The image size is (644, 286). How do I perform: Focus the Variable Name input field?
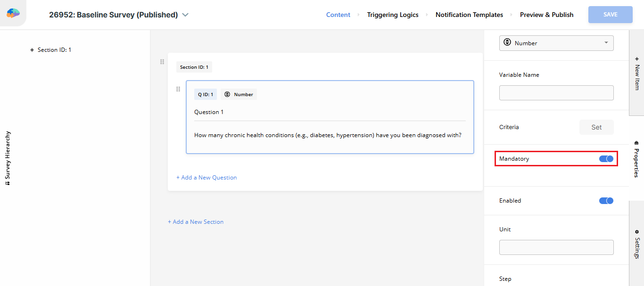[x=556, y=93]
